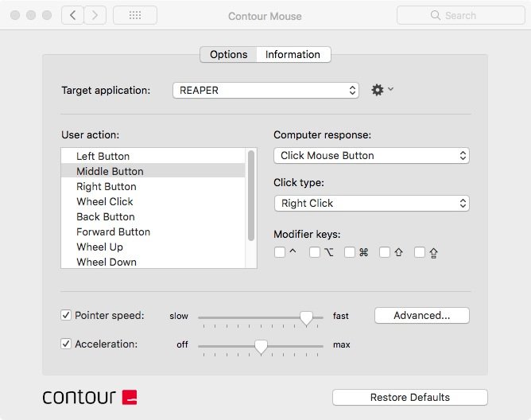This screenshot has width=531, height=420.
Task: Select Wheel Down in user actions
Action: click(x=153, y=262)
